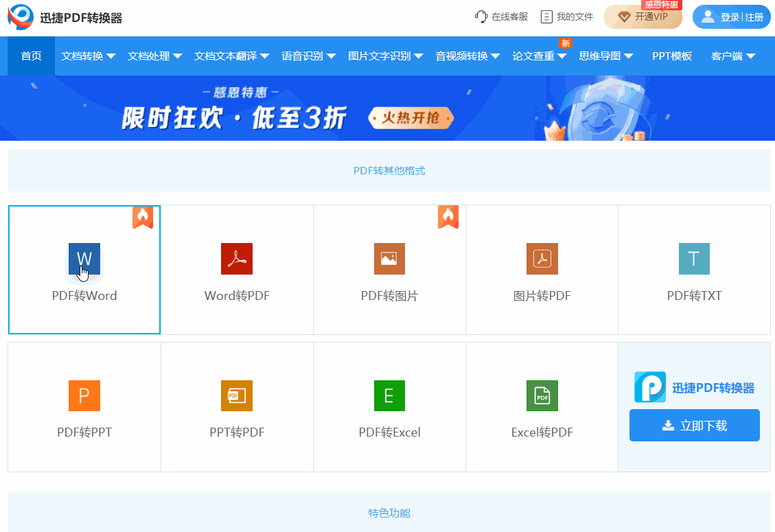775x532 pixels.
Task: Click the Word转PDF red Acrobat icon
Action: click(237, 259)
